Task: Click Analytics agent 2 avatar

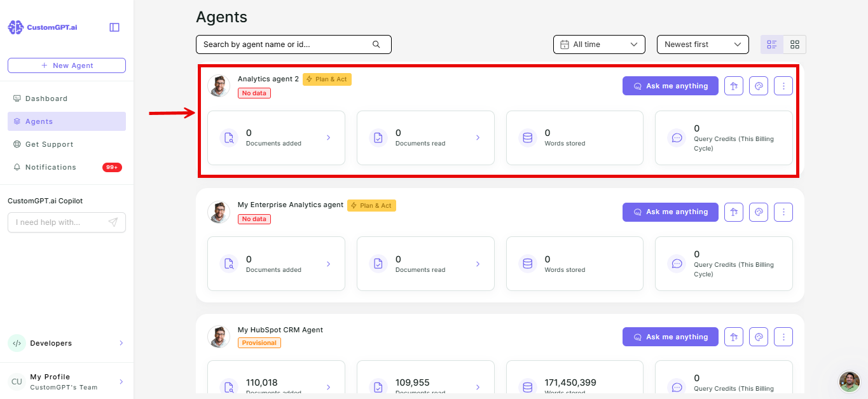Action: tap(219, 86)
